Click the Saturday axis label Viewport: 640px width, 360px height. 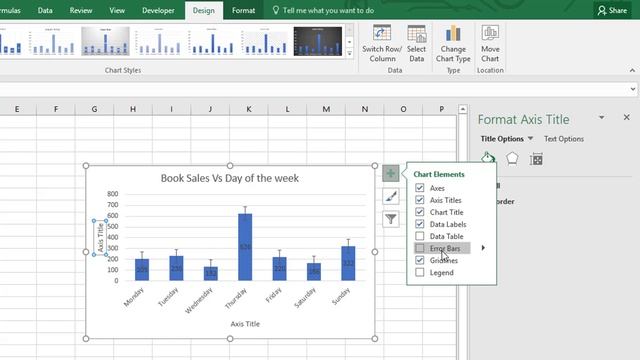[305, 298]
